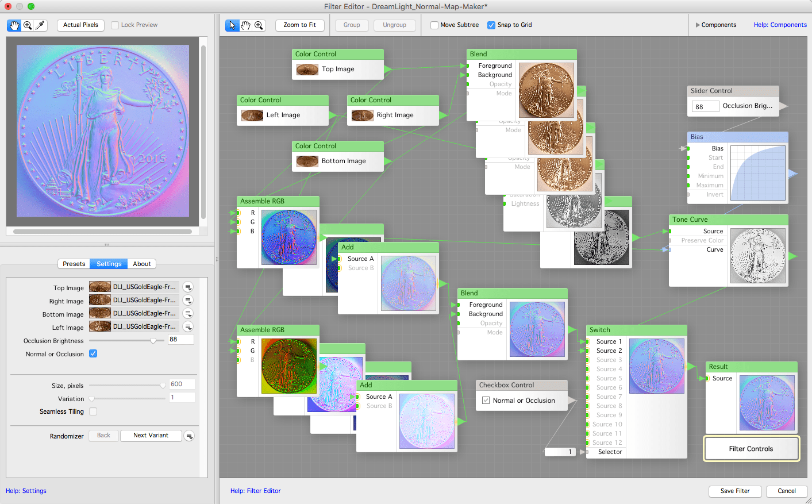Activate the zoom magnifier in the preview toolbar
Image resolution: width=812 pixels, height=504 pixels.
coord(27,25)
